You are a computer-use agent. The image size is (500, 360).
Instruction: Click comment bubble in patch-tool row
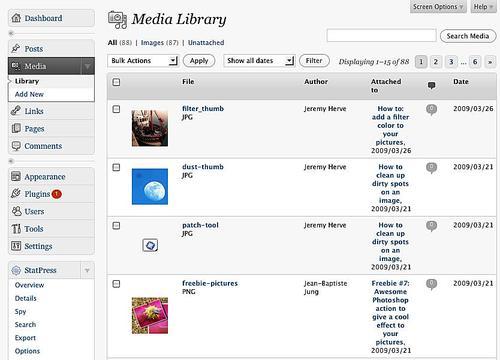(431, 226)
